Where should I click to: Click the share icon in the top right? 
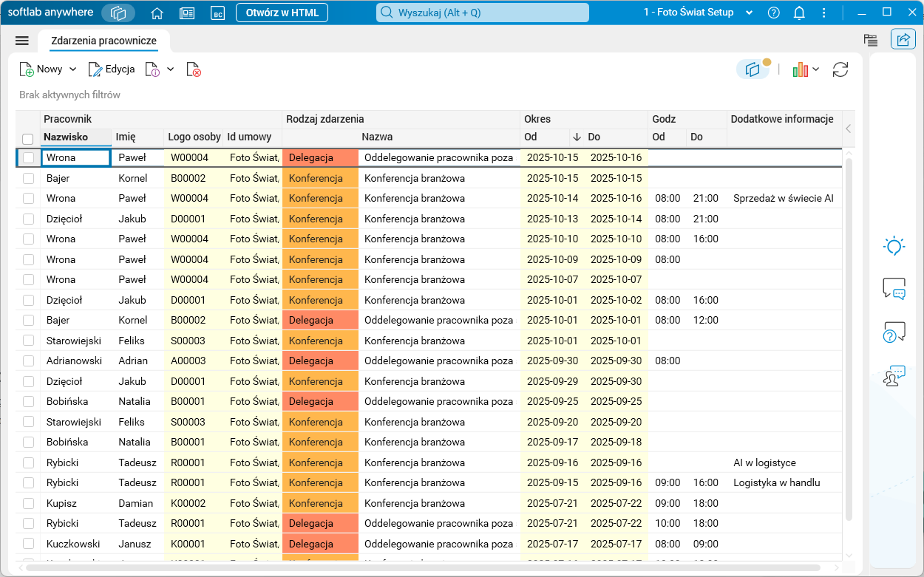pyautogui.click(x=903, y=40)
